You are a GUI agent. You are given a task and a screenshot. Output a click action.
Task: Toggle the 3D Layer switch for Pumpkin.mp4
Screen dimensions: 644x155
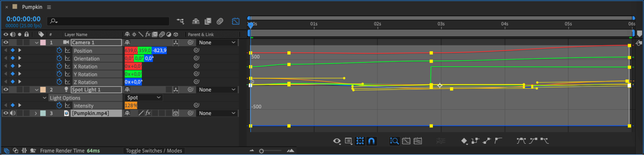tap(176, 113)
